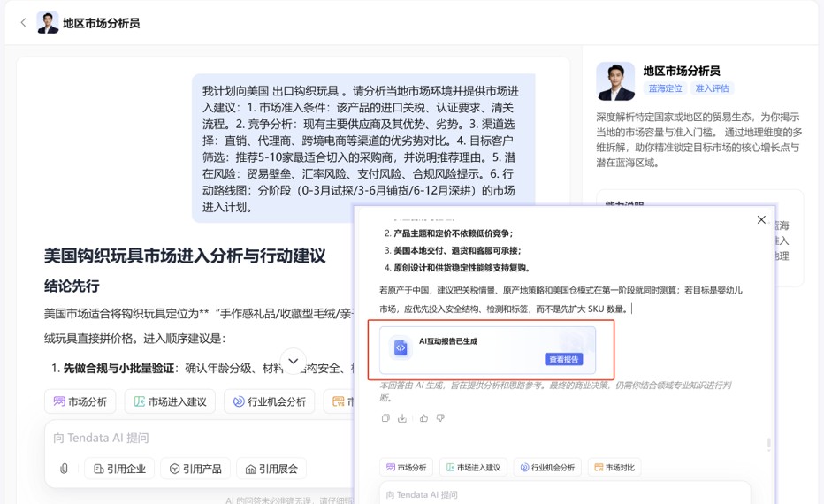Focus the popup's Tendata AI question input
824x504 pixels.
(565, 494)
